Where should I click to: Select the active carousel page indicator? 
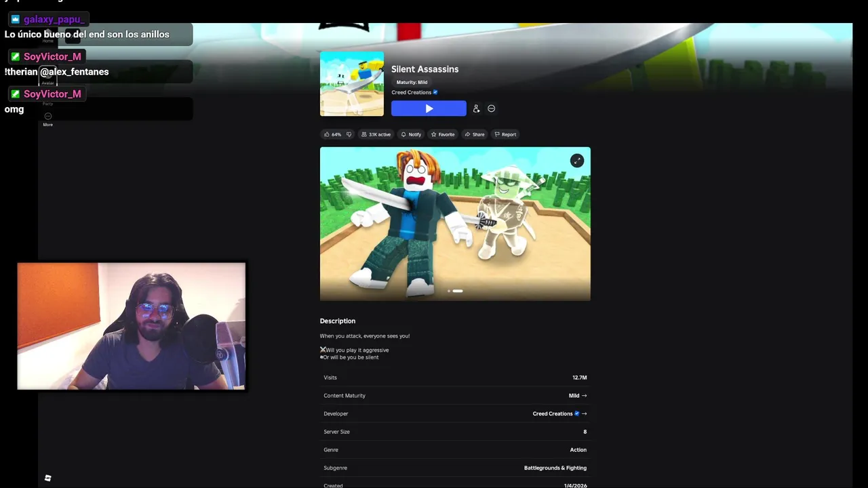[458, 291]
